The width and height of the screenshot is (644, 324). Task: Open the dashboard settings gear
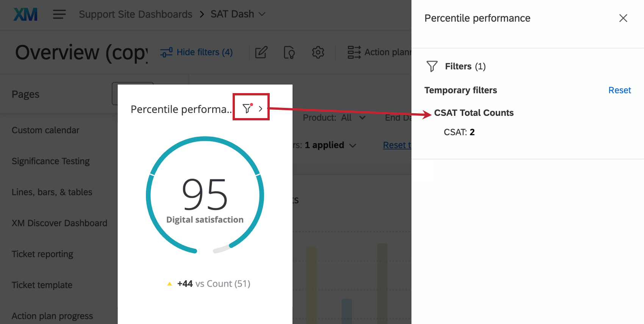(318, 52)
